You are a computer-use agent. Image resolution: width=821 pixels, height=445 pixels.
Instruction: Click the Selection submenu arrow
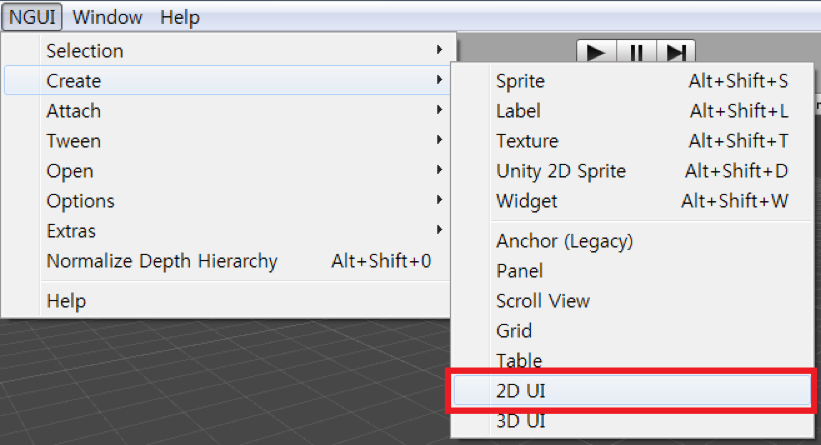click(439, 50)
